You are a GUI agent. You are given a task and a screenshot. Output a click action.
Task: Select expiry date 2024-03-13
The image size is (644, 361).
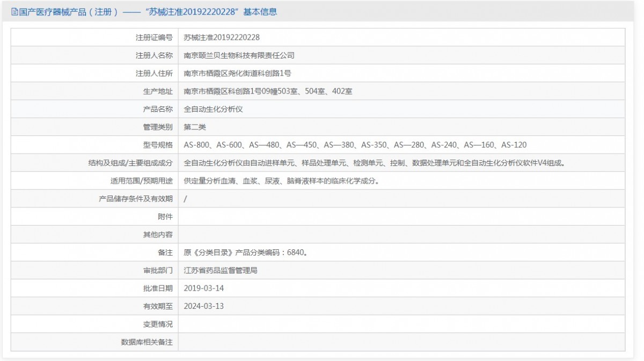coord(203,306)
